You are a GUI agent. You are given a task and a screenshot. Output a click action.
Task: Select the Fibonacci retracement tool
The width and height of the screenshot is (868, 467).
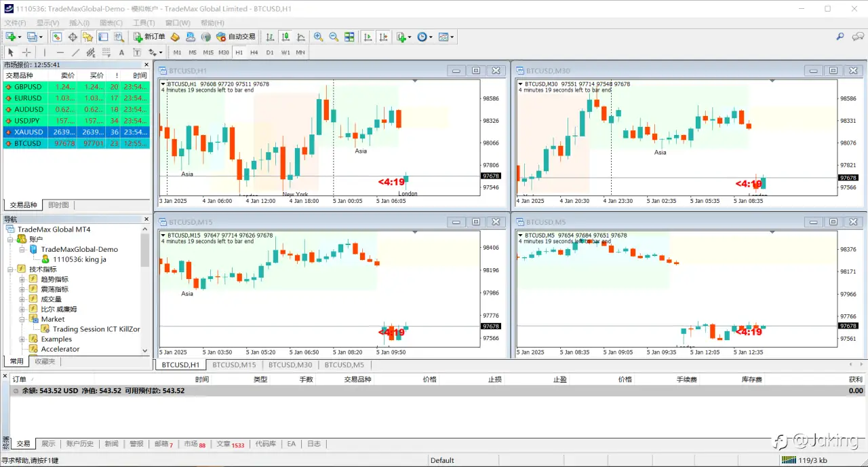tap(106, 52)
